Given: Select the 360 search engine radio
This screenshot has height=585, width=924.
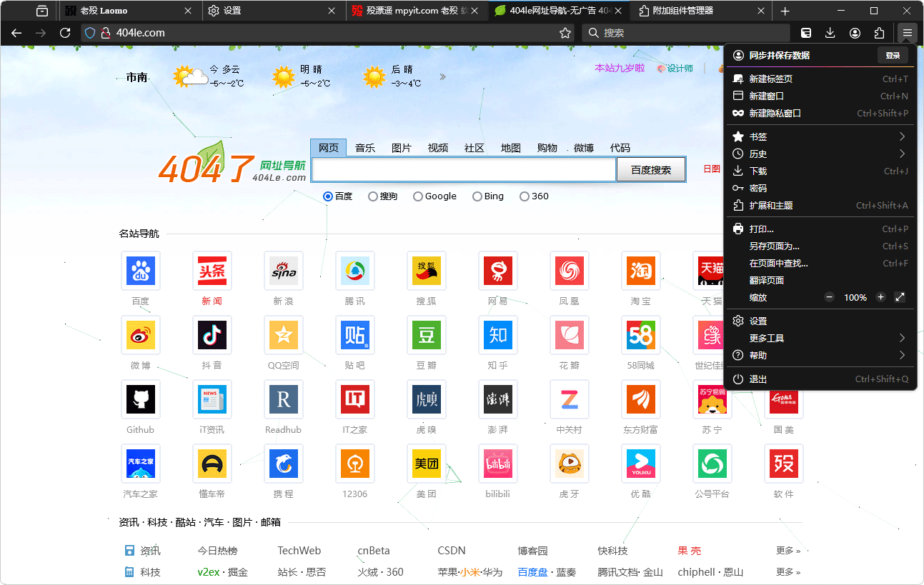Looking at the screenshot, I should click(525, 196).
